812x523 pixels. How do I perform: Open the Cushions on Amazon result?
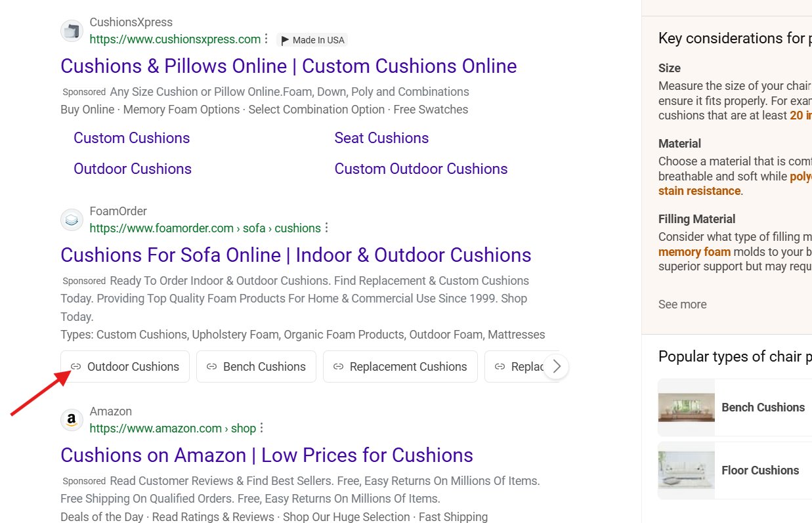click(266, 455)
